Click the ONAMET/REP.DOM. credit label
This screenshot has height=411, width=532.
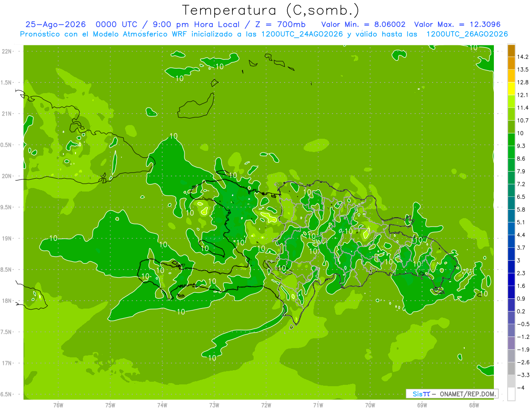tap(469, 394)
